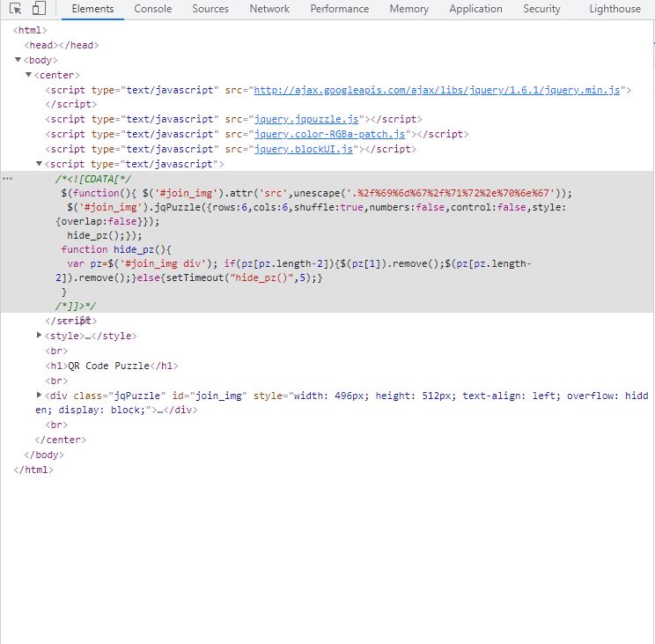655x644 pixels.
Task: Click the setTimeout("hide_pz()",5) code line
Action: [x=188, y=278]
